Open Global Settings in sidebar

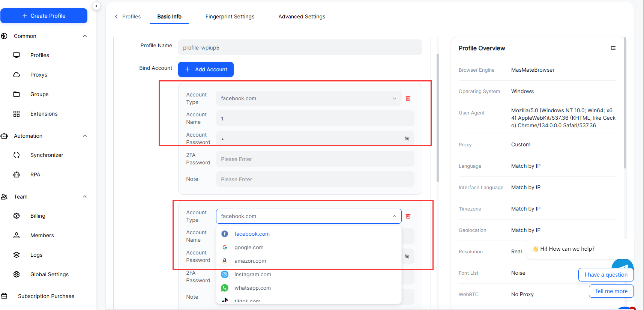49,274
